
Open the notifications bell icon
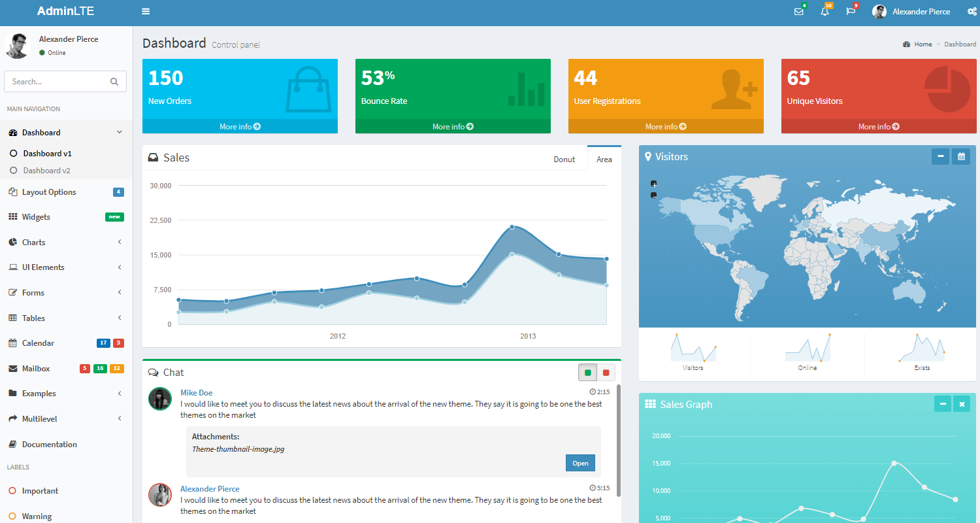point(825,11)
